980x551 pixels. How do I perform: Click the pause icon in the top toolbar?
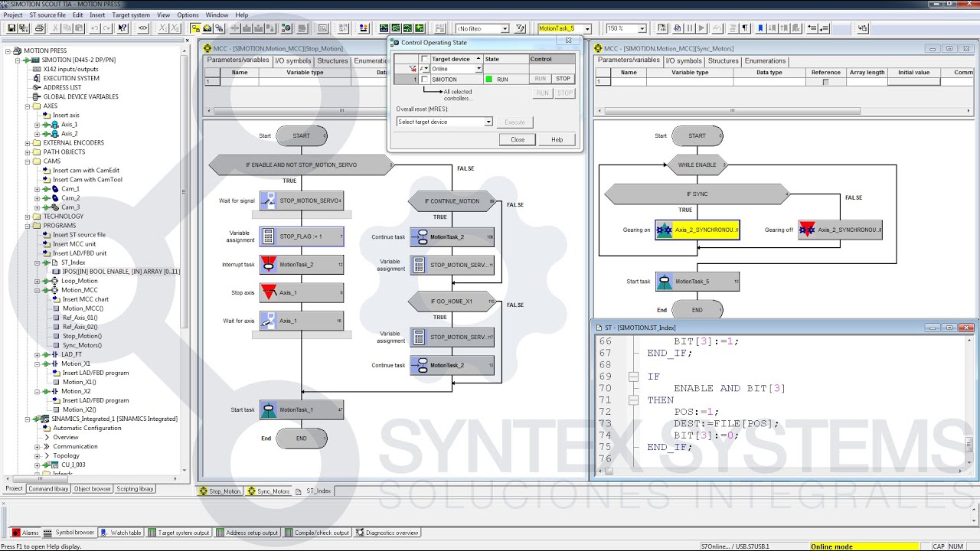click(690, 28)
